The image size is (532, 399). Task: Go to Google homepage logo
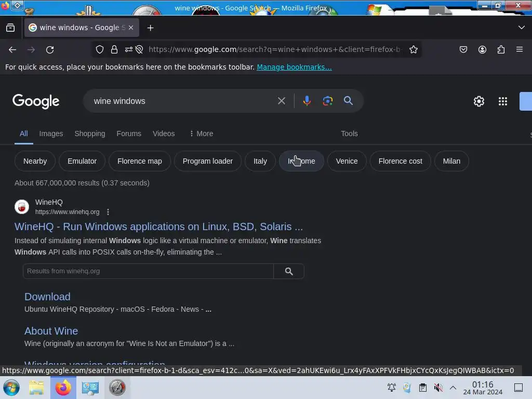36,101
